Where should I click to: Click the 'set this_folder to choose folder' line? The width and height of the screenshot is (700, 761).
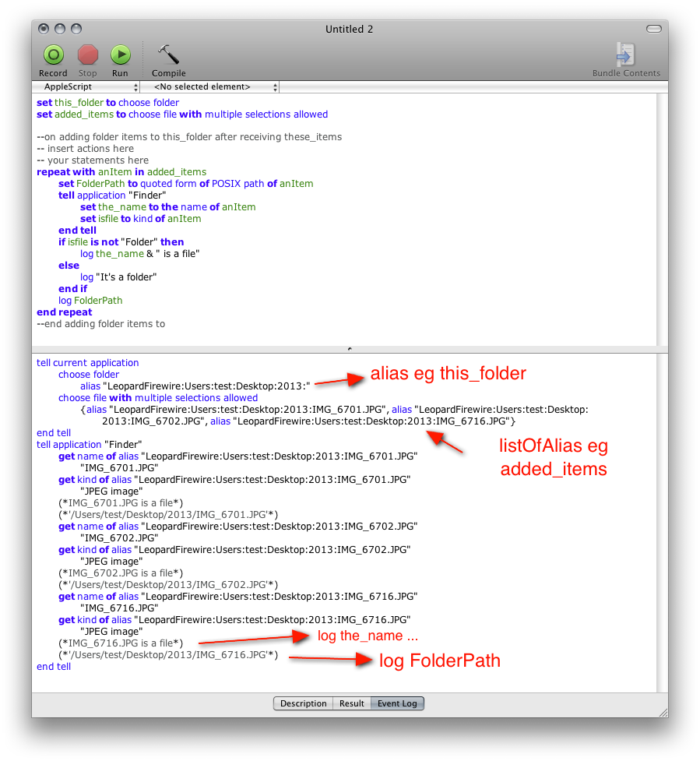107,102
